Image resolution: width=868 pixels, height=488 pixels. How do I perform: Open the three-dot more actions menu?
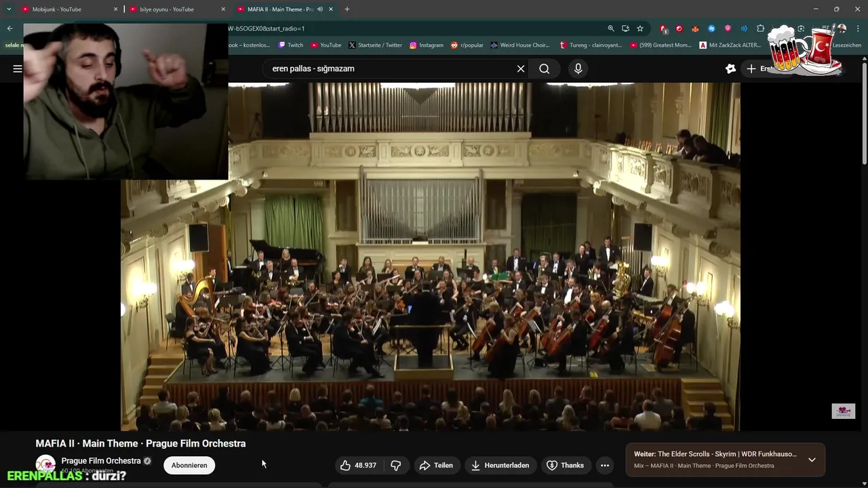pyautogui.click(x=605, y=465)
